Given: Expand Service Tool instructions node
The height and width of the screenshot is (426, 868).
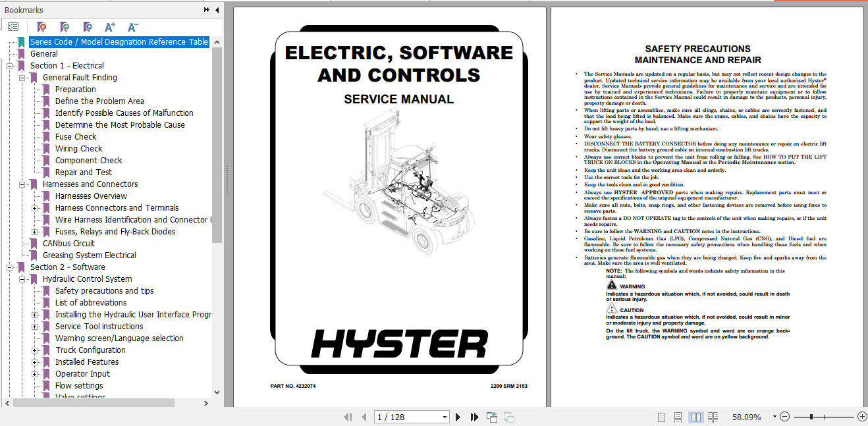Looking at the screenshot, I should [x=35, y=327].
